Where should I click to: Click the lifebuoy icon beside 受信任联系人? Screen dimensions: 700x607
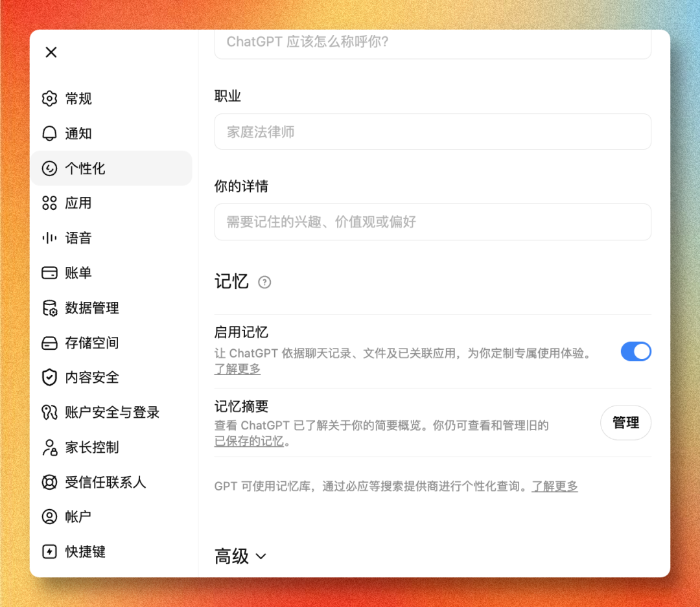click(49, 482)
